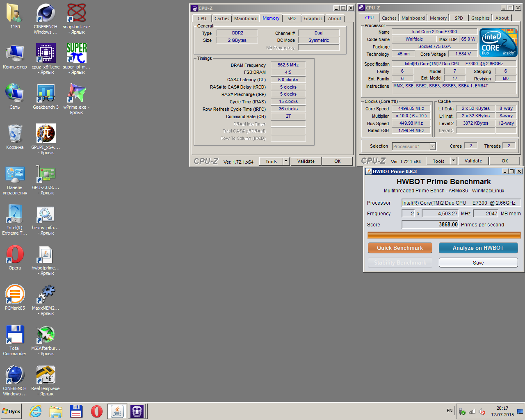Click the HWBOT Prime Score field 3868.00

coord(430,224)
